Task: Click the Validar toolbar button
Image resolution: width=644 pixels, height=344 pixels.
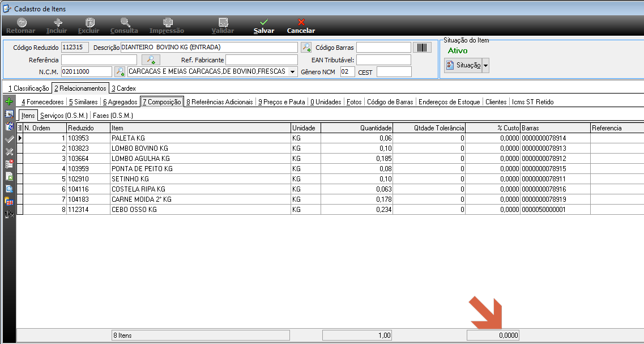Action: [223, 26]
